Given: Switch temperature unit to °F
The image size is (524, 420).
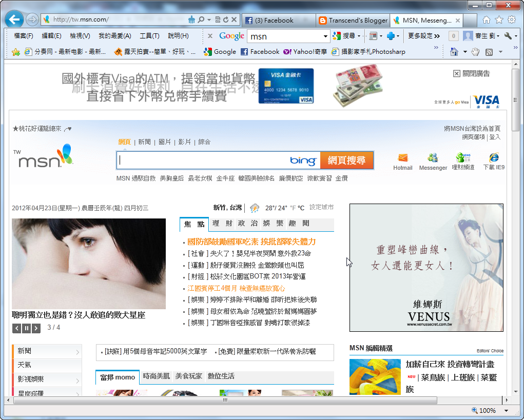Looking at the screenshot, I should click(x=293, y=208).
